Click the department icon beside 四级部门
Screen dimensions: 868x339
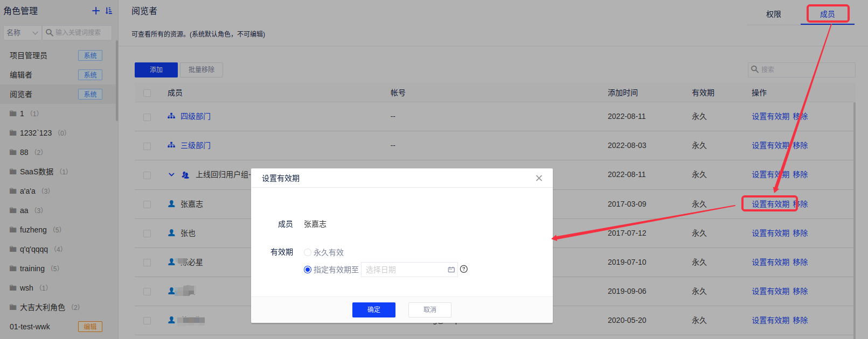click(x=171, y=116)
